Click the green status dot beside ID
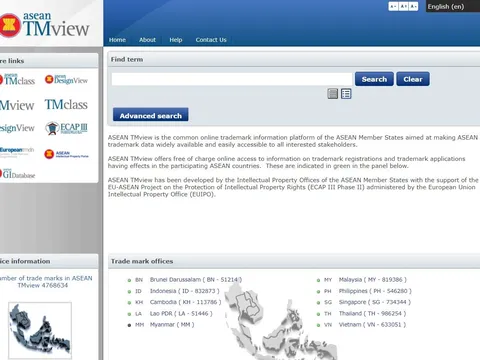This screenshot has width=480, height=360. (129, 292)
